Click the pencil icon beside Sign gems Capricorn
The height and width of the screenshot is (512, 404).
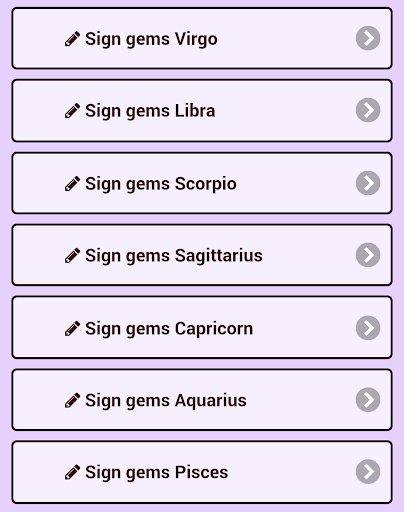coord(72,329)
